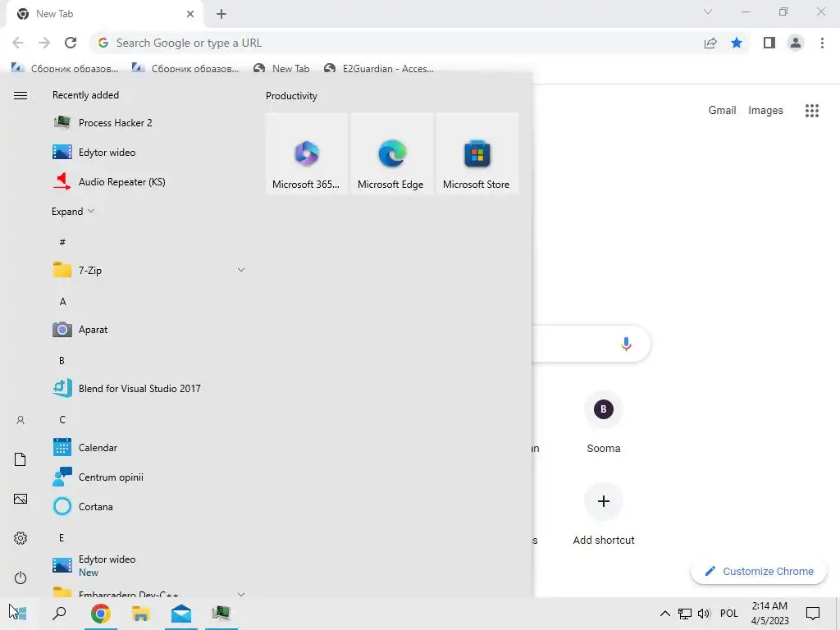Open the Aparat camera app
Screen dimensions: 840x630
149,330
